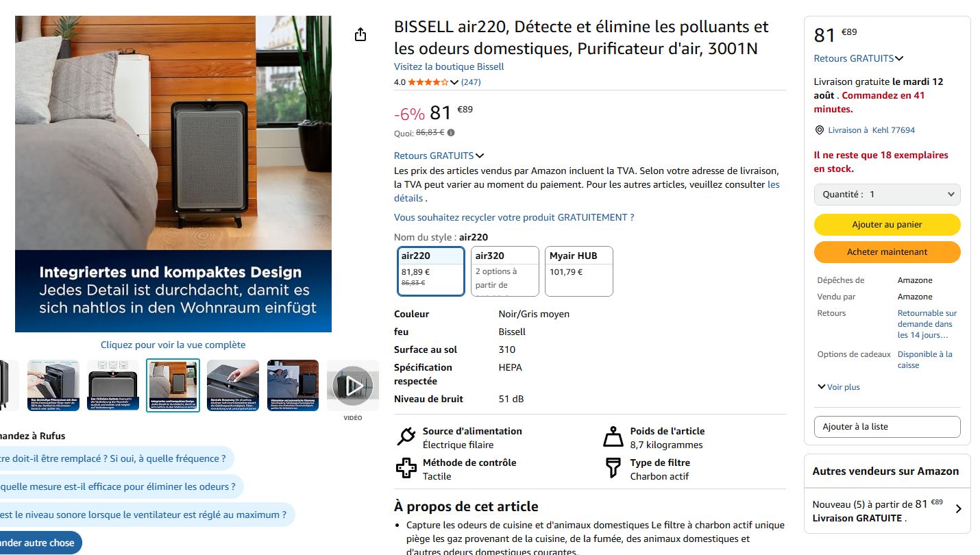Open the Visitez la boutique Bissell link
980x555 pixels.
[x=449, y=66]
